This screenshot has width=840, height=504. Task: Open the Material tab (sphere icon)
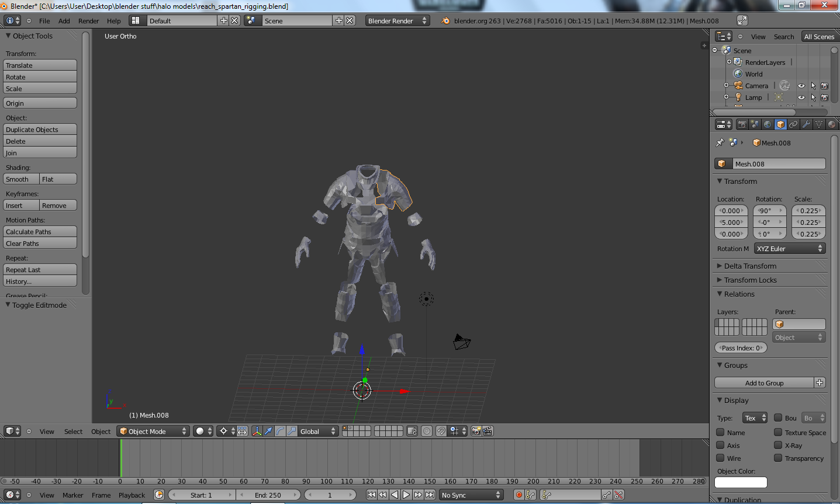point(832,124)
